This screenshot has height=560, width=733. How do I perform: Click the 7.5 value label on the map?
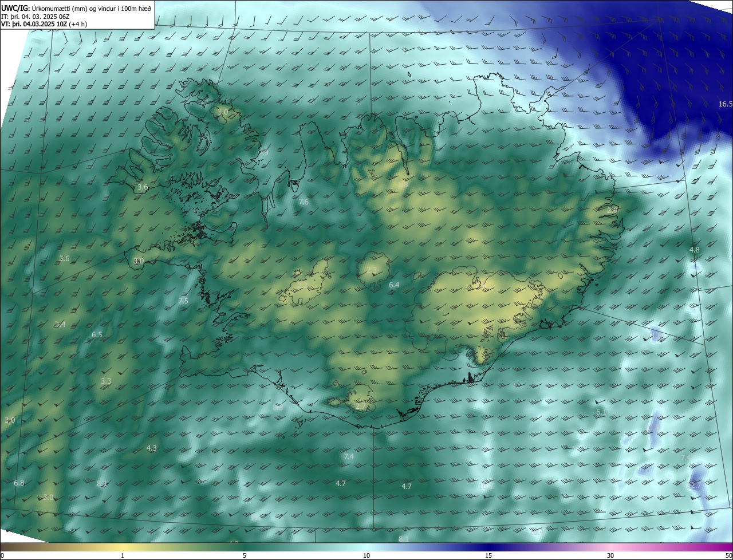[x=183, y=301]
